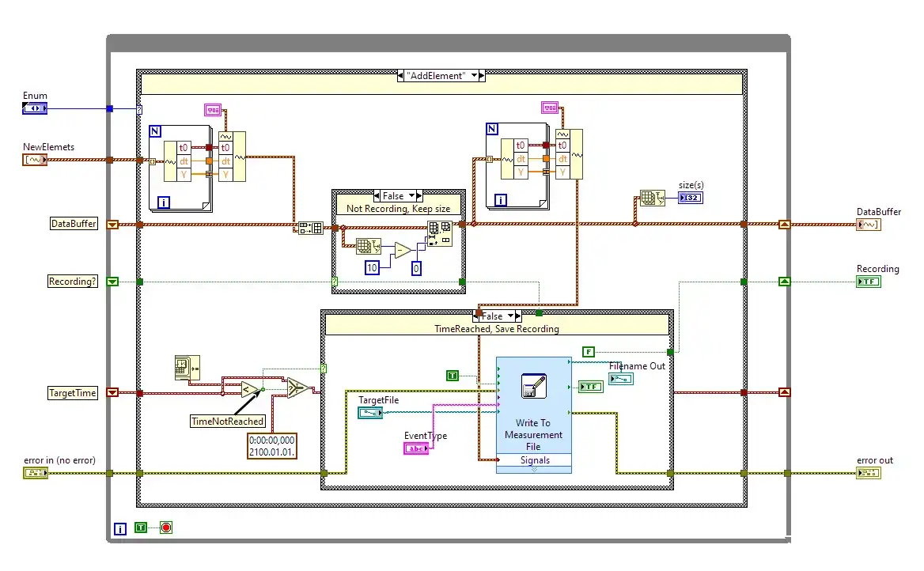Select the NewElemets waveform array terminal

(x=35, y=160)
